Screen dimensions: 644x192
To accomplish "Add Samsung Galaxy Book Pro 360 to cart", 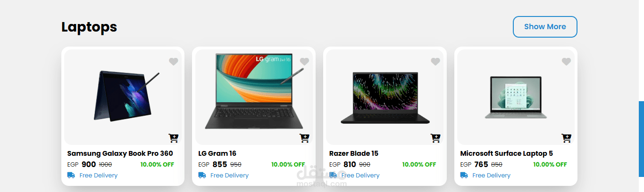I will (174, 138).
